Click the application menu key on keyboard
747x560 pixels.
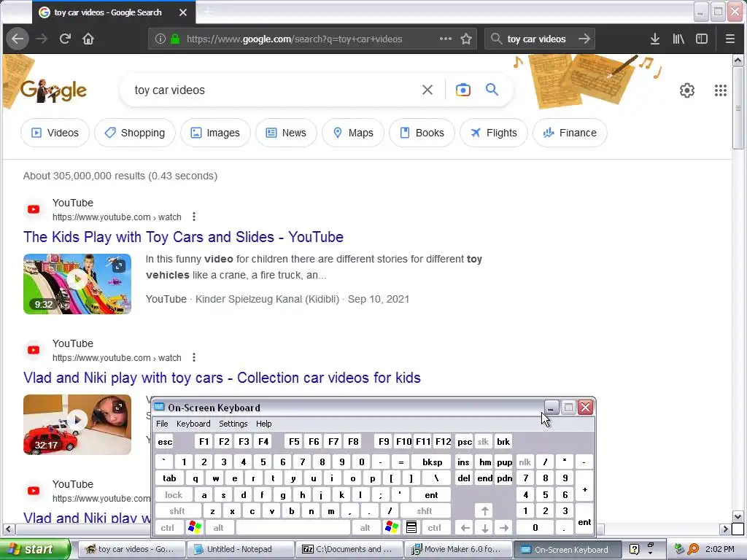411,527
